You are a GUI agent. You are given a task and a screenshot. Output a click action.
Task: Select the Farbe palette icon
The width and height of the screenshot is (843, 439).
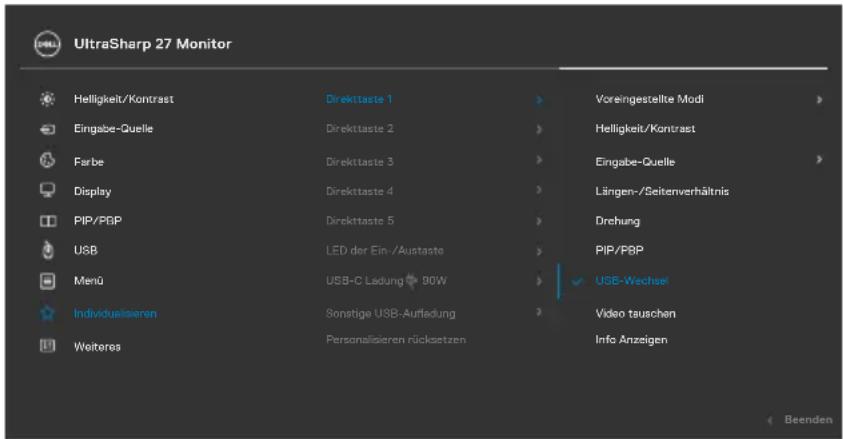47,161
